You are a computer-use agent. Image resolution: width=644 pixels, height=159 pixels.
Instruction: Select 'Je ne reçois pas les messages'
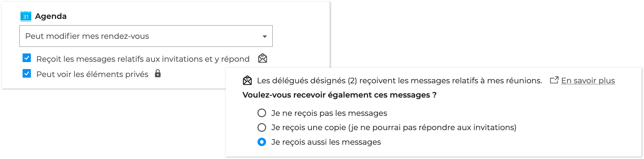(x=262, y=113)
